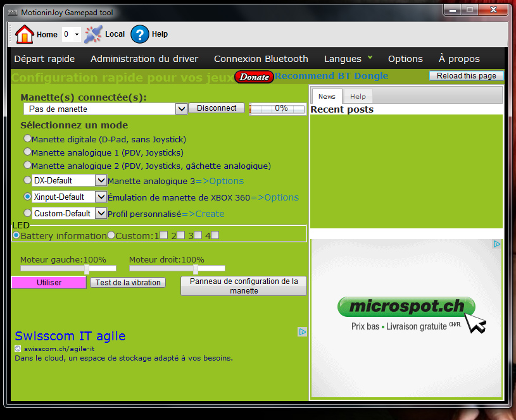Expand the DX-Default dropdown
The image size is (516, 420).
101,180
